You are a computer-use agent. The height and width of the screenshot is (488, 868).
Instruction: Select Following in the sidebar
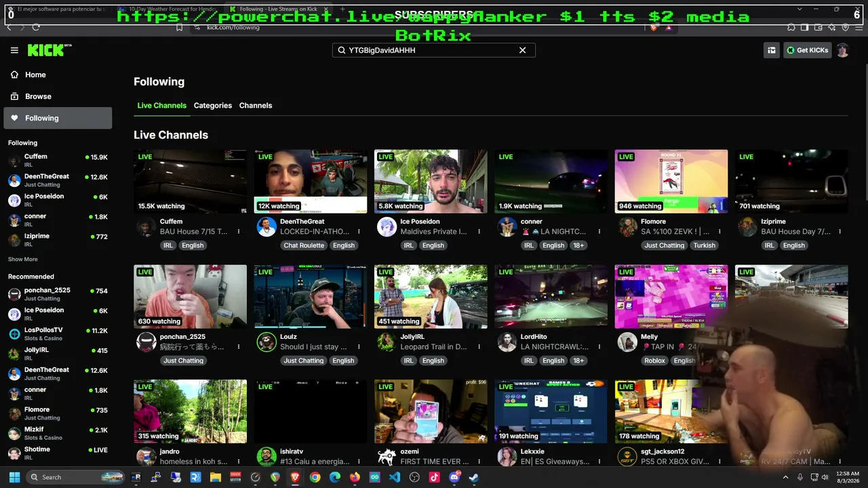(58, 118)
